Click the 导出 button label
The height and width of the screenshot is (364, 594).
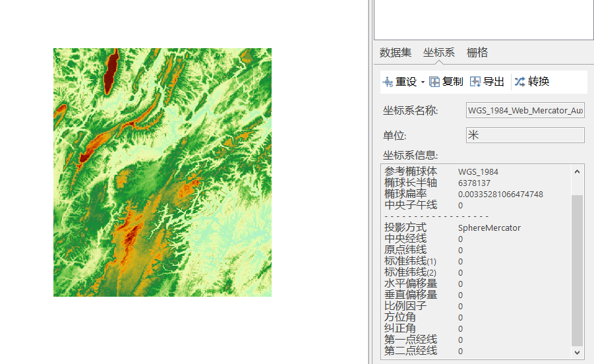click(494, 82)
